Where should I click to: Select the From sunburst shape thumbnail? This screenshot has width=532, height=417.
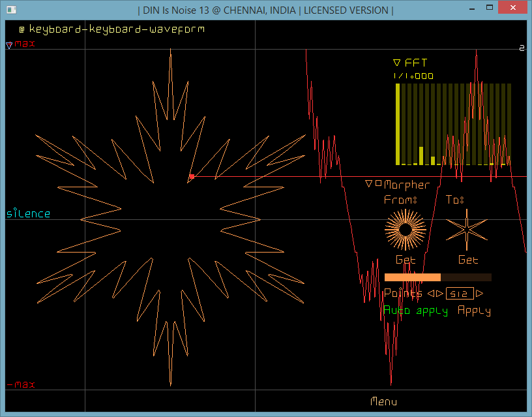(x=405, y=229)
